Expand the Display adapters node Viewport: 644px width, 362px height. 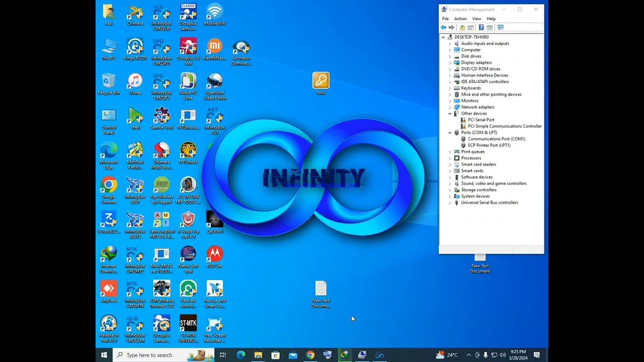(x=450, y=63)
